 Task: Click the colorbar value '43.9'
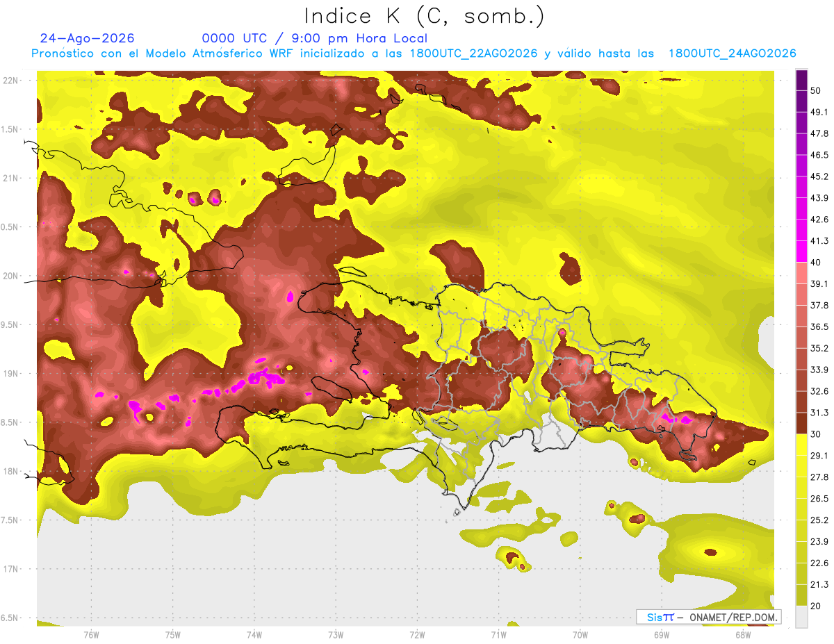pyautogui.click(x=821, y=198)
